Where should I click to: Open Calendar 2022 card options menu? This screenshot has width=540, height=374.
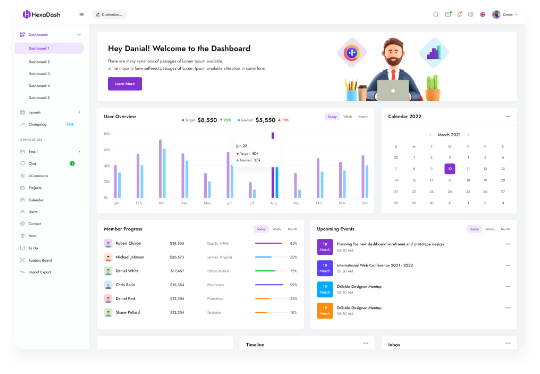508,116
